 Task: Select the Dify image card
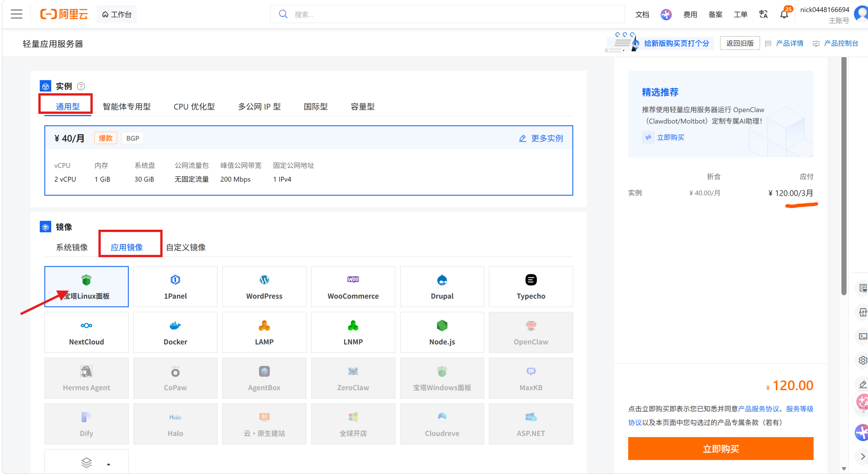click(86, 424)
